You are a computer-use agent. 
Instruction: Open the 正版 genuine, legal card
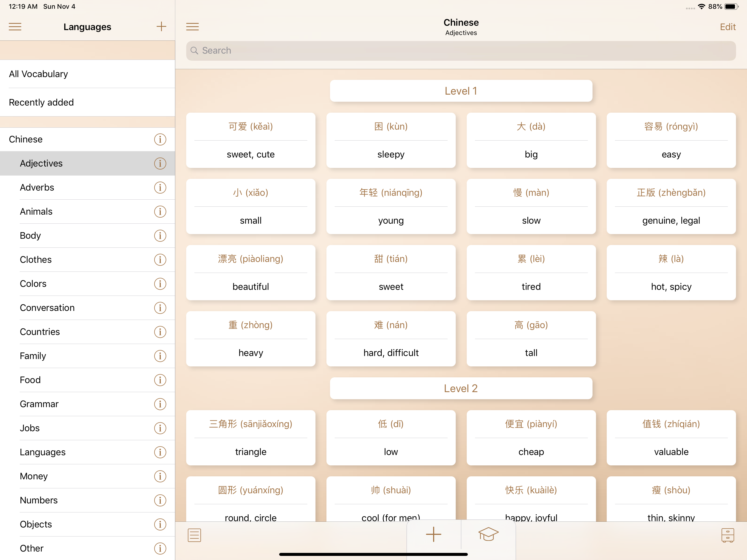pos(671,206)
